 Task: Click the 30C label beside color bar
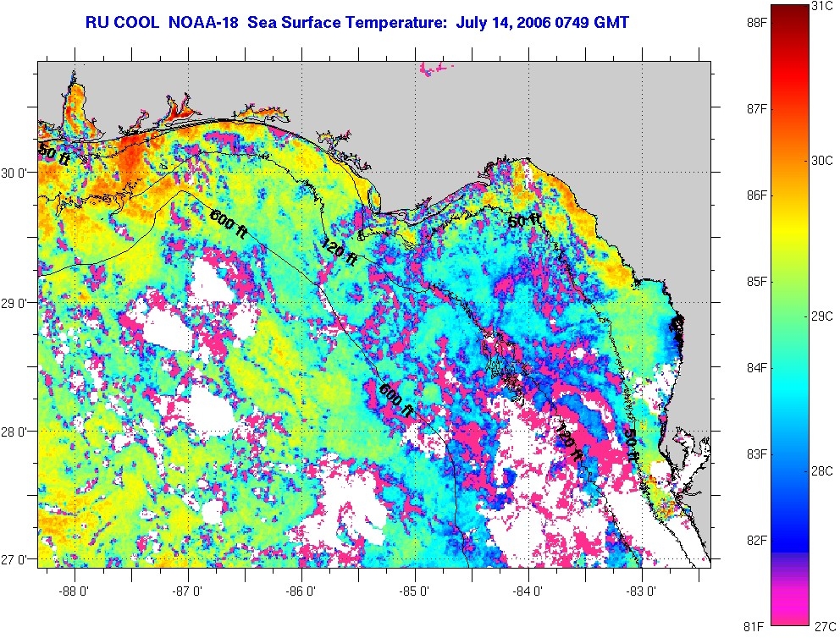pyautogui.click(x=823, y=161)
